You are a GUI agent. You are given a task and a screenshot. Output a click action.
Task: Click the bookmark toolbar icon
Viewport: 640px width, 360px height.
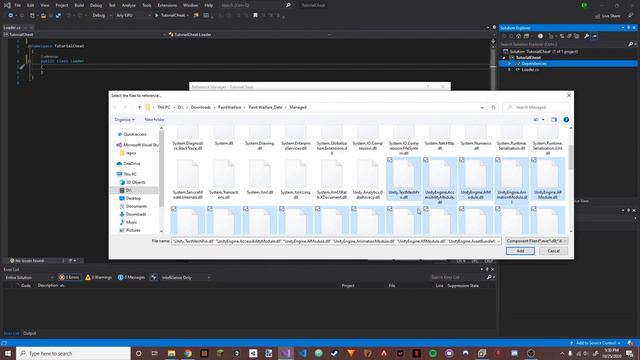point(256,16)
